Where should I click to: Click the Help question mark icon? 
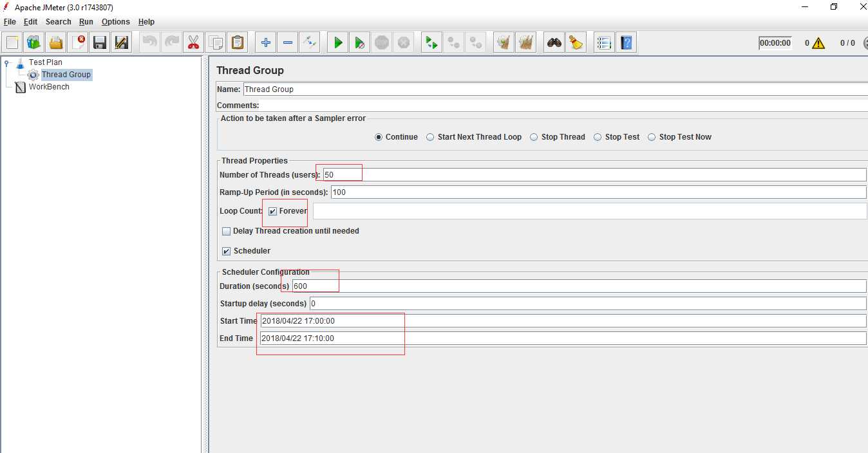coord(627,43)
